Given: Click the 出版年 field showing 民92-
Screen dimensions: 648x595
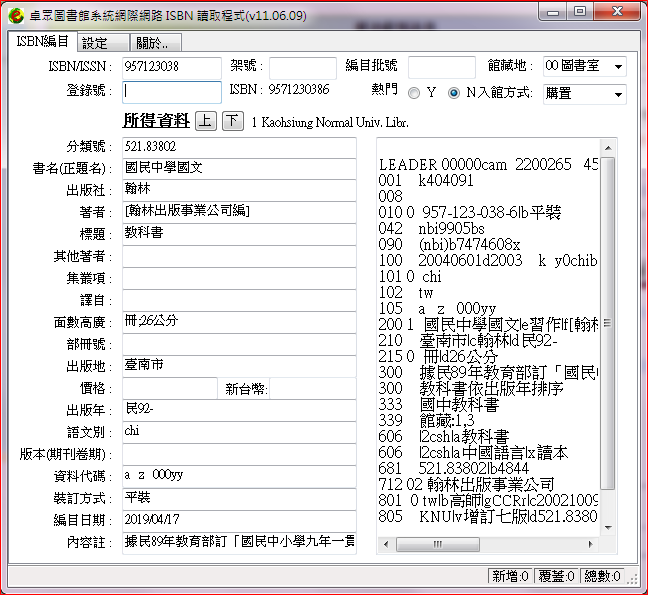Looking at the screenshot, I should (239, 411).
